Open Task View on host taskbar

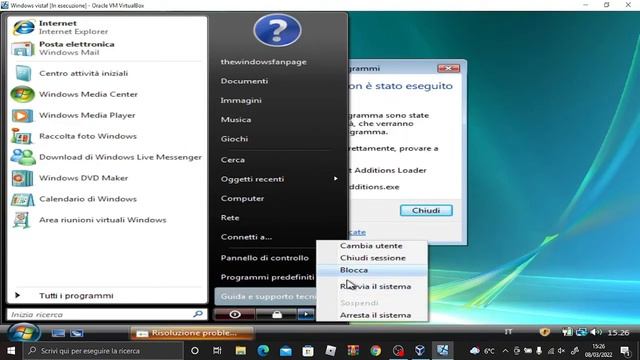[x=217, y=351]
